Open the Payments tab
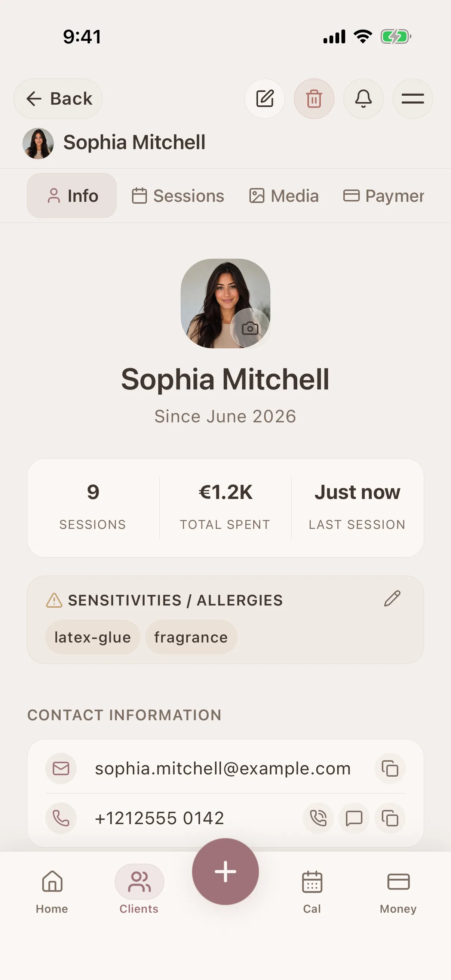 pyautogui.click(x=384, y=196)
